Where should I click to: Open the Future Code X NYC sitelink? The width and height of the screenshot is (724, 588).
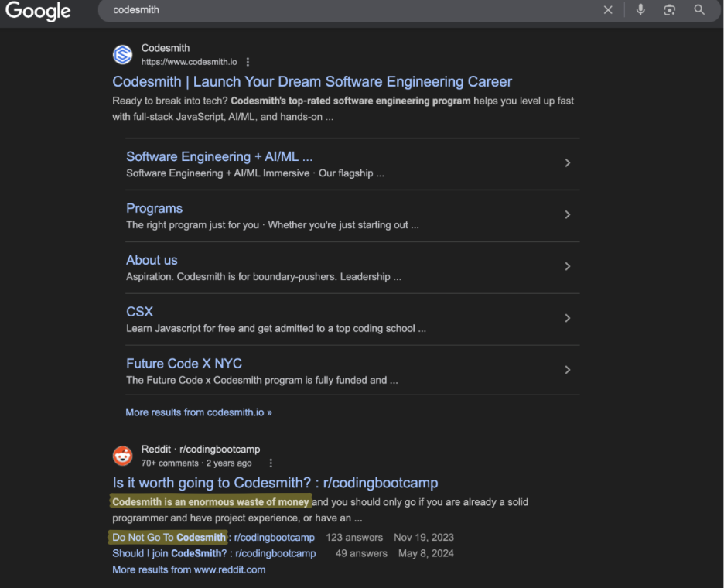coord(184,364)
